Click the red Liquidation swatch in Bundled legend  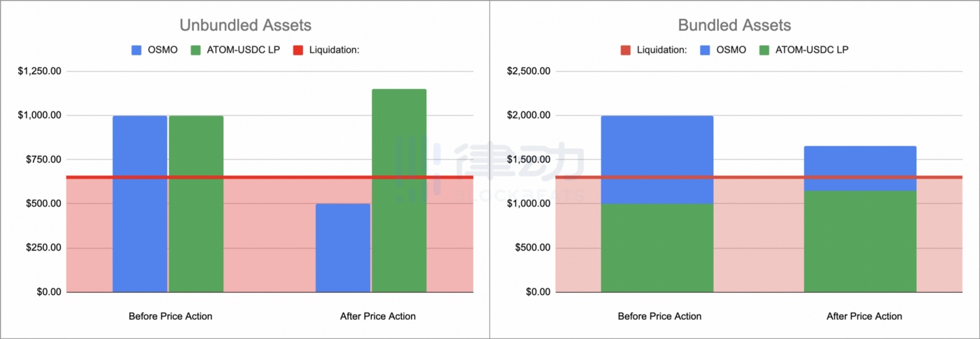click(625, 50)
